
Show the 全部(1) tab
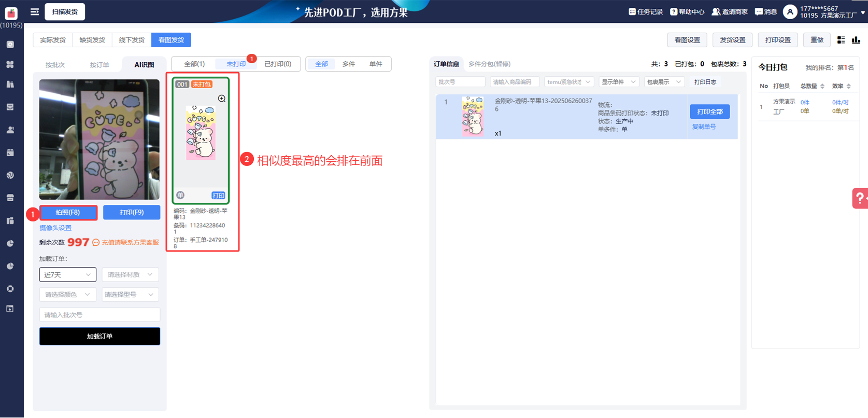(x=194, y=64)
